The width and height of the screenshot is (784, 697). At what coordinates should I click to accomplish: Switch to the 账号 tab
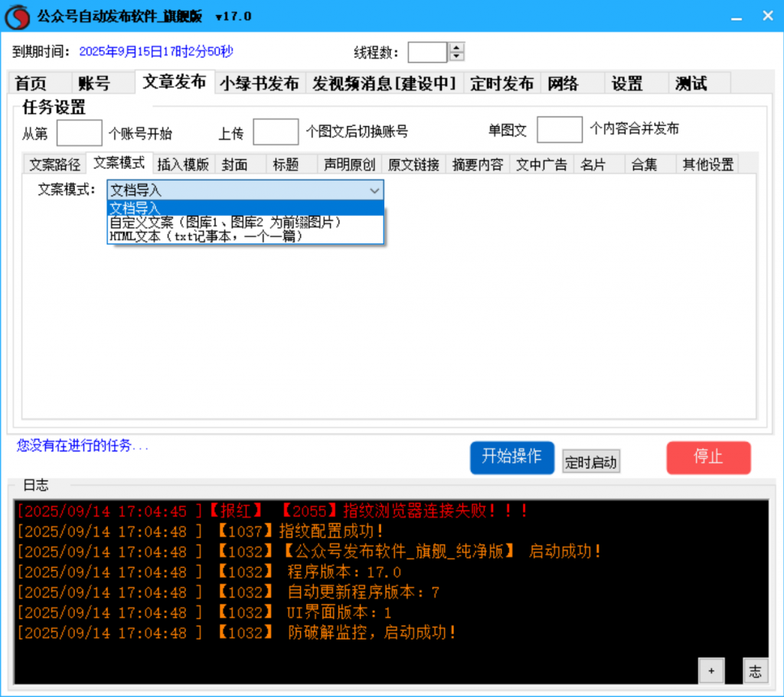94,83
